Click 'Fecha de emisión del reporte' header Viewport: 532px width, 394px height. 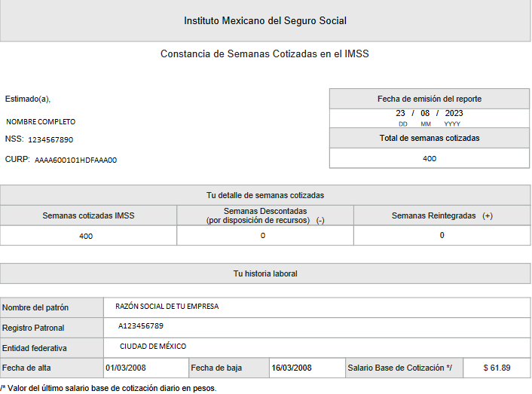point(430,99)
